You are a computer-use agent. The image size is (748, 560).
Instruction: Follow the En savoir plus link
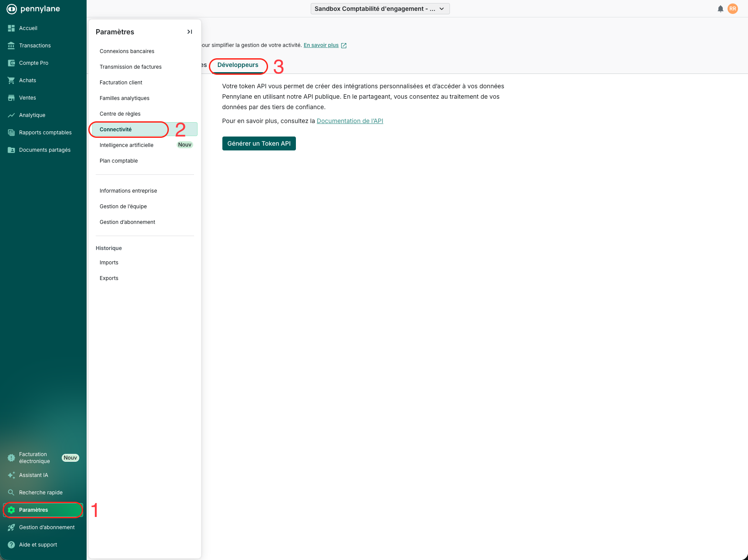click(321, 45)
